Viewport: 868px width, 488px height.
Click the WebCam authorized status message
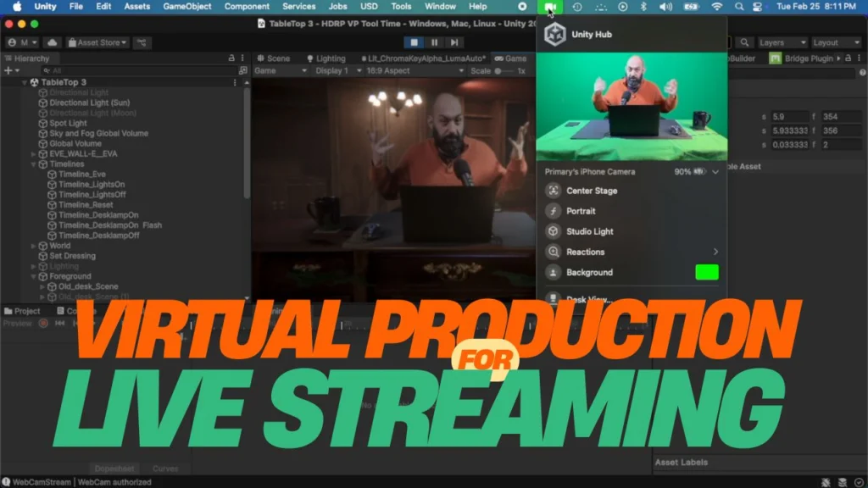point(114,482)
